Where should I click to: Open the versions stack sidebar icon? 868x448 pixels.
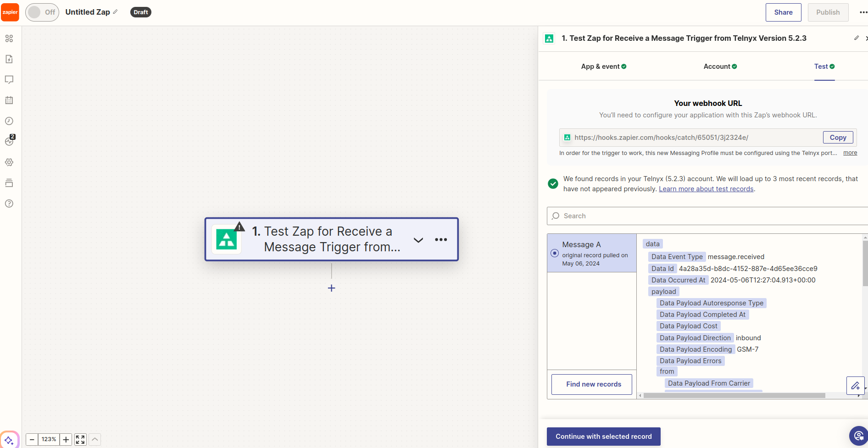9,183
